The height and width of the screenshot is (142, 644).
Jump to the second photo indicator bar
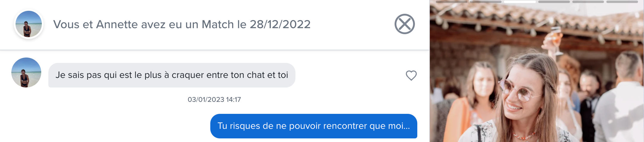486,2
